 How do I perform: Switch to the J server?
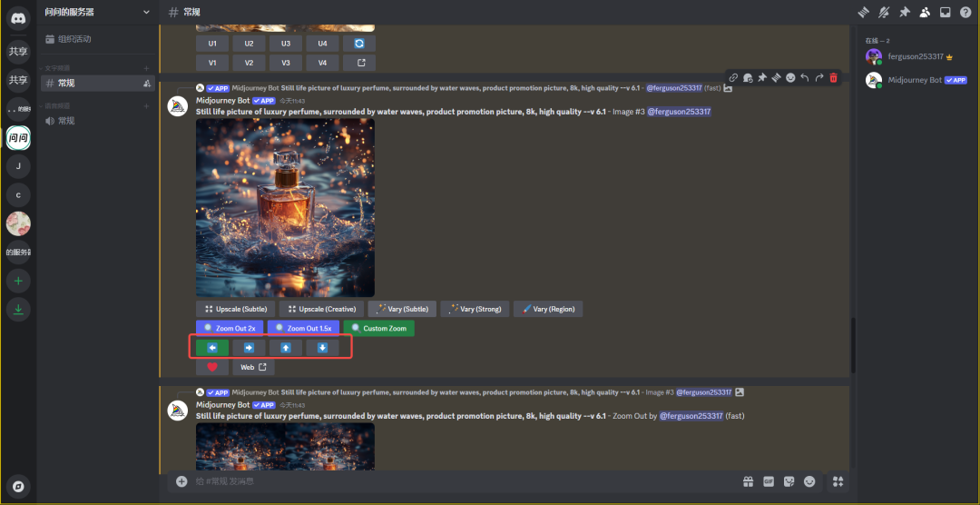point(18,166)
